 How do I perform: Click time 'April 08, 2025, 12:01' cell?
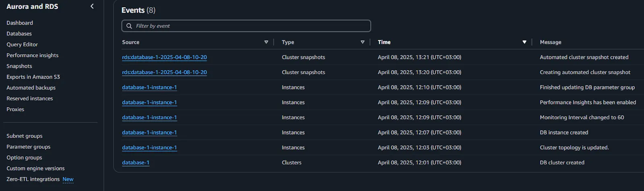(419, 163)
